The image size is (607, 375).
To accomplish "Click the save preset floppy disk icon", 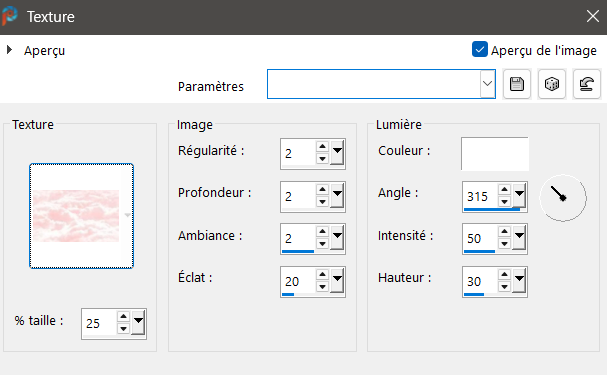I will [517, 84].
